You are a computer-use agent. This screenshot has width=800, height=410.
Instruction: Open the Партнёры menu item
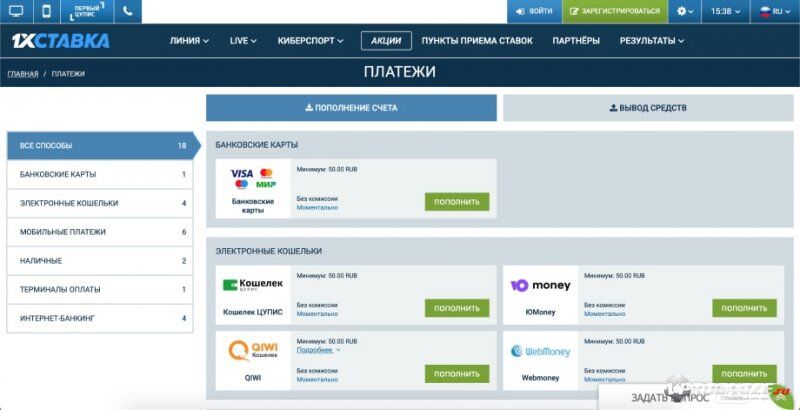tap(576, 41)
